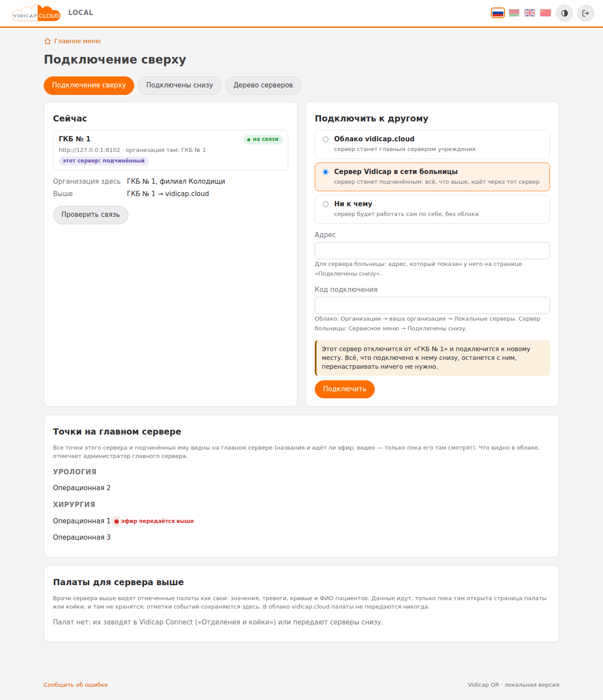Click the Проверить связь button
The image size is (603, 700).
[x=90, y=215]
